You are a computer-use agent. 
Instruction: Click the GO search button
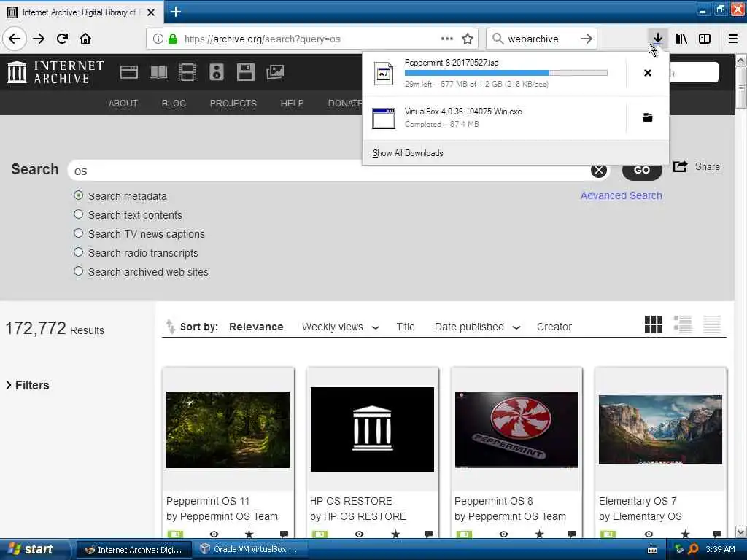pyautogui.click(x=642, y=170)
